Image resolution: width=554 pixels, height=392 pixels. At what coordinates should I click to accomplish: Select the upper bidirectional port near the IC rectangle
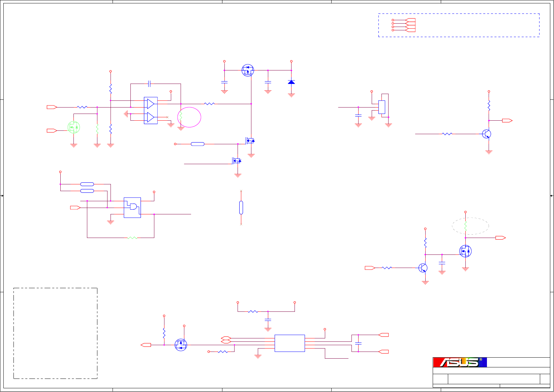[226, 338]
